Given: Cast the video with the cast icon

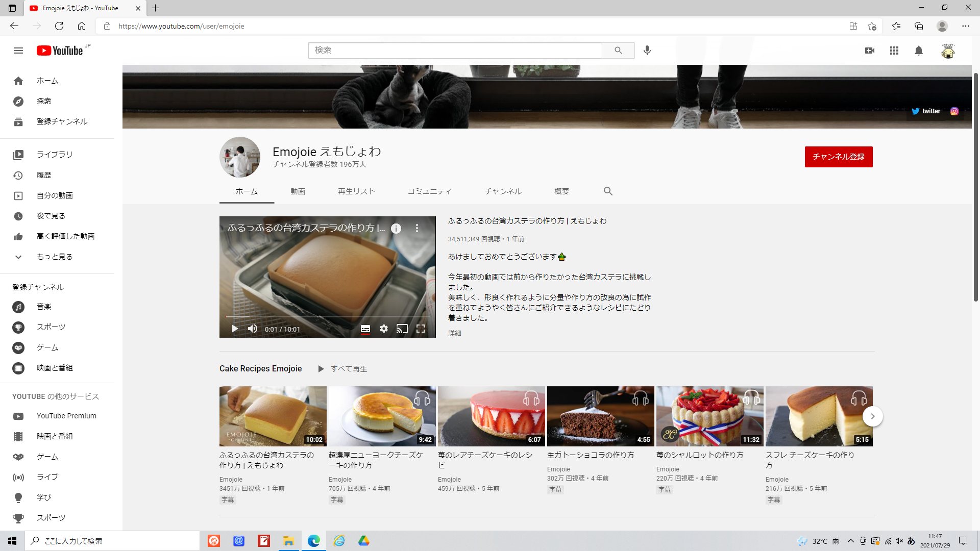Looking at the screenshot, I should 402,329.
